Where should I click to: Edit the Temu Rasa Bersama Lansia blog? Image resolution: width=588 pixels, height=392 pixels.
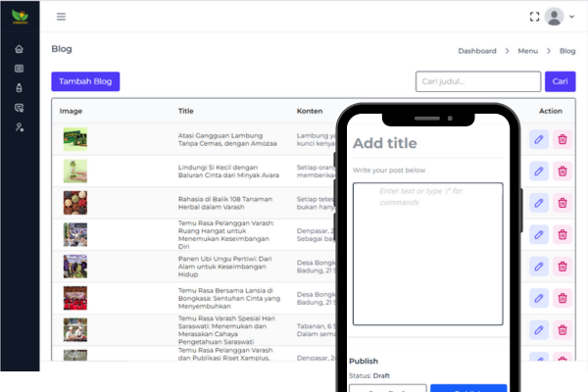click(539, 298)
